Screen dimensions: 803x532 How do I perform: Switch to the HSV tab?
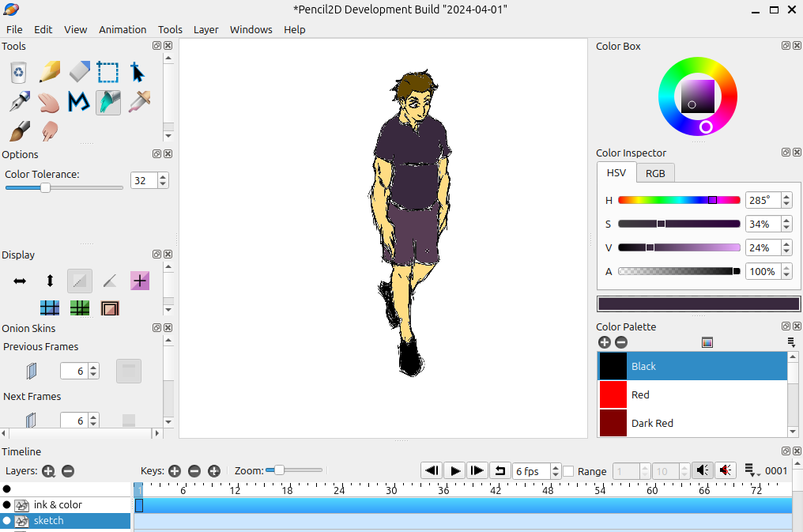tap(616, 172)
